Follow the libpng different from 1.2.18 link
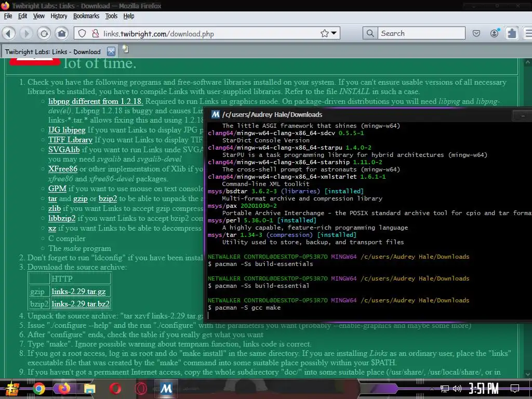The width and height of the screenshot is (532, 399). tap(96, 101)
